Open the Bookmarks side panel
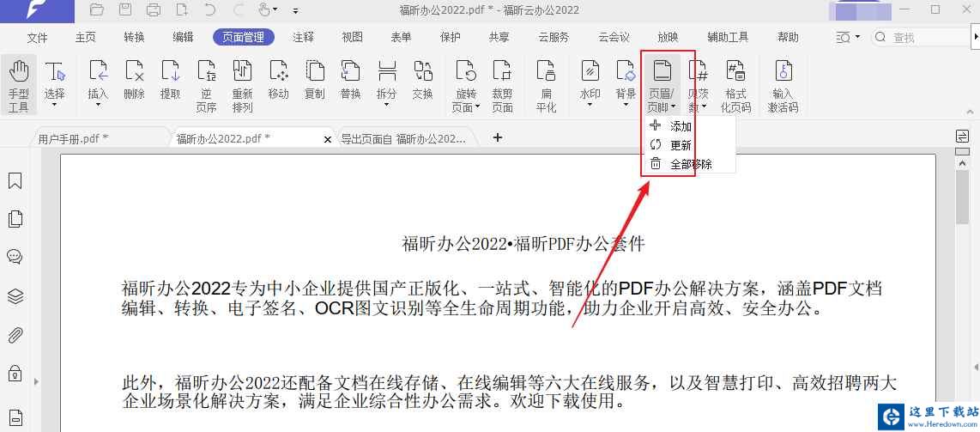The width and height of the screenshot is (980, 432). (x=15, y=180)
